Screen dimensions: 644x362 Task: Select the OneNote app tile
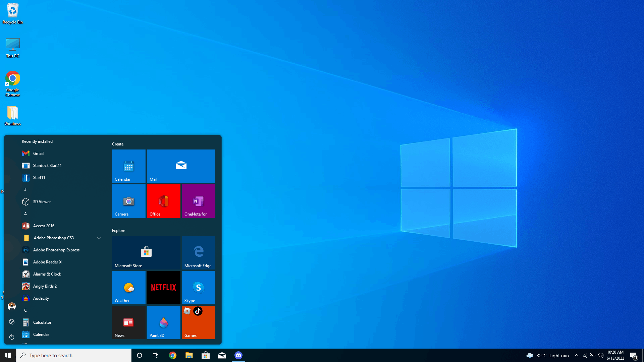click(x=198, y=201)
